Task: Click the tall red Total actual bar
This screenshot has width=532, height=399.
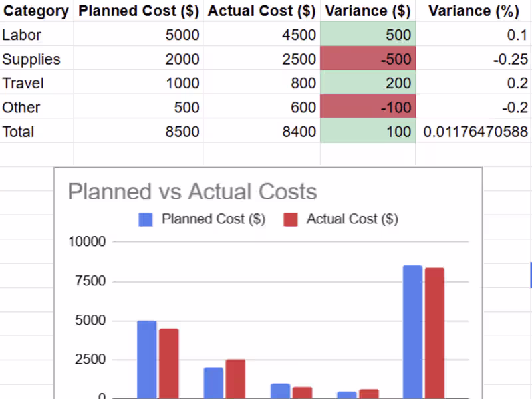Action: [434, 332]
